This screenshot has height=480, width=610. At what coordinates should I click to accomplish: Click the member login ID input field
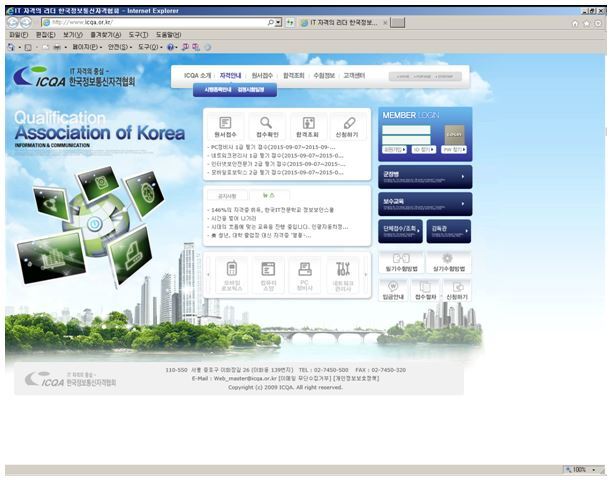tap(406, 130)
